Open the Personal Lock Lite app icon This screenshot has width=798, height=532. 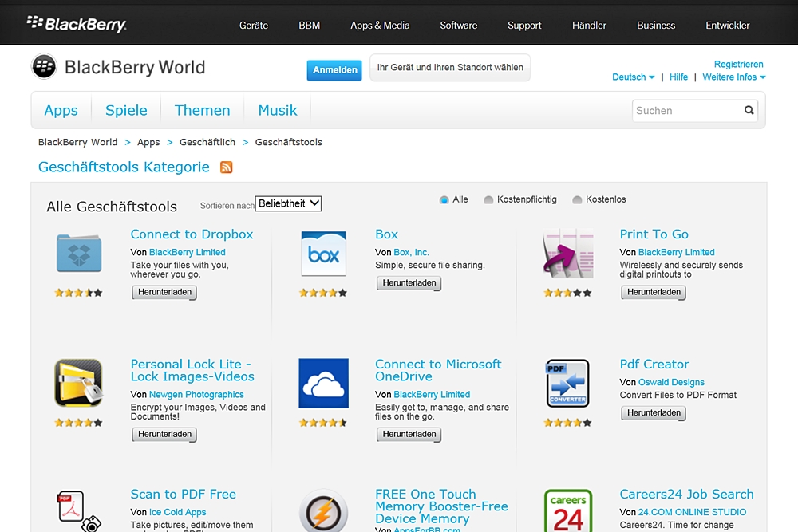[79, 383]
